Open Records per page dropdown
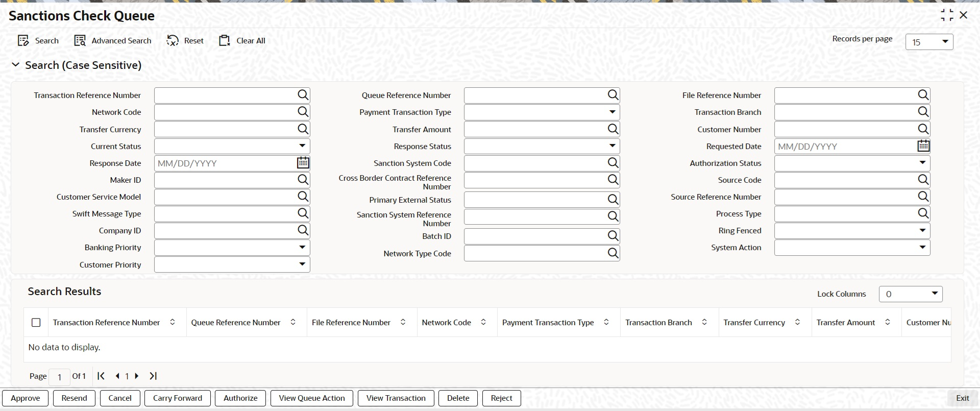Screen dimensions: 980x411 pos(929,42)
